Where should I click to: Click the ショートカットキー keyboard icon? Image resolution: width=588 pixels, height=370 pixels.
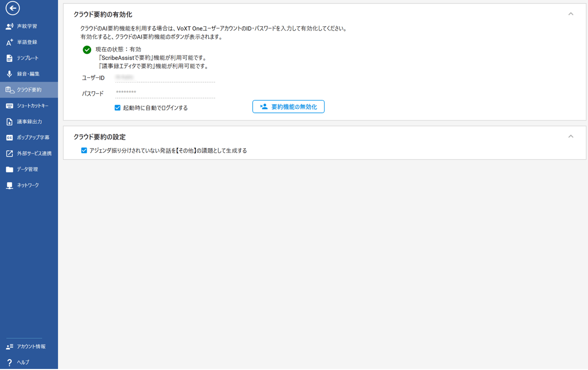click(x=9, y=106)
